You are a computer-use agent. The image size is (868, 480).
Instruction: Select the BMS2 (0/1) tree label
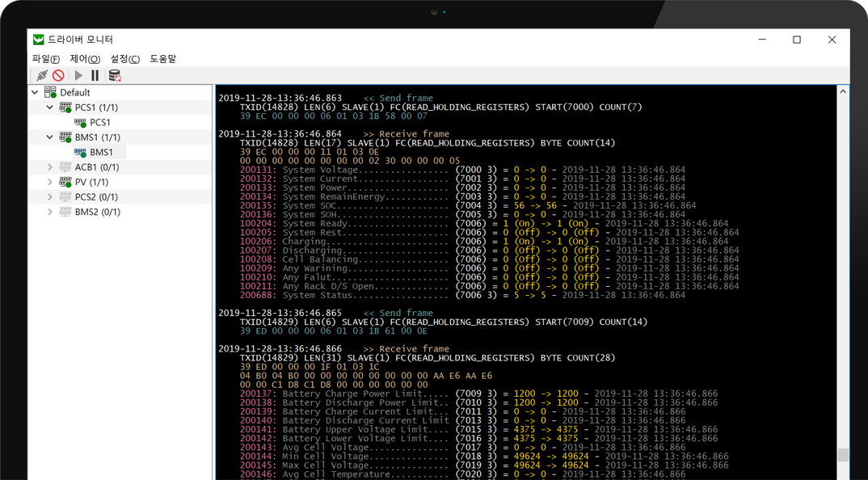tap(98, 212)
